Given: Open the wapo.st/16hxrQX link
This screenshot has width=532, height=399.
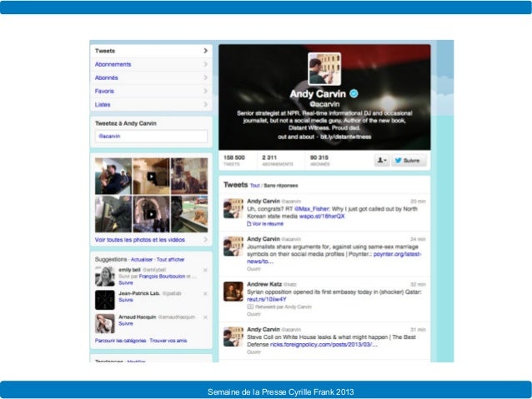Looking at the screenshot, I should [322, 217].
